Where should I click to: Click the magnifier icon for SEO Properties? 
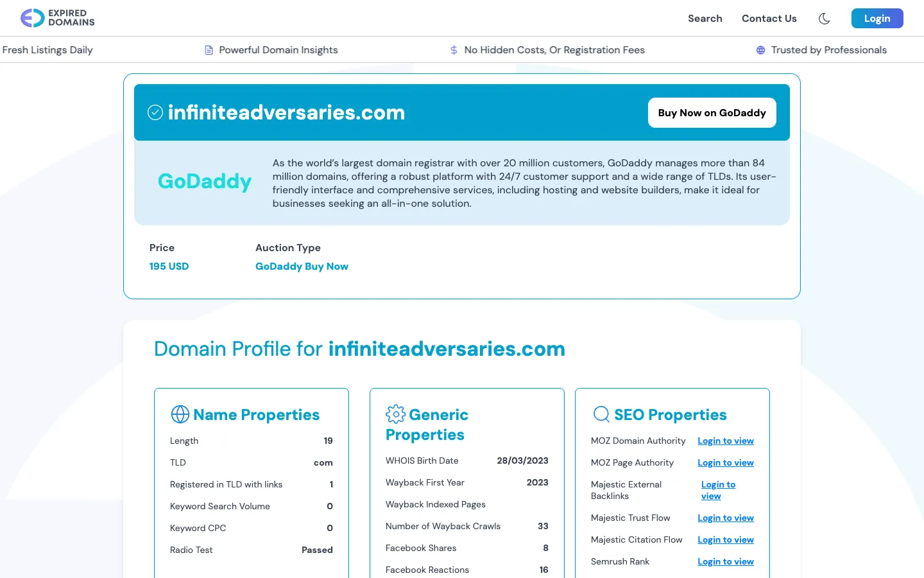tap(601, 414)
